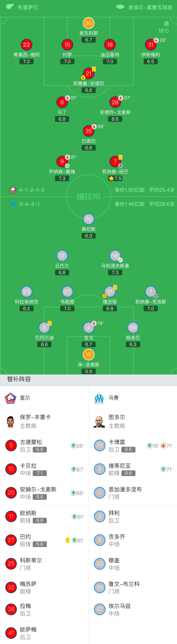Select Marseille goalkeeper 16 保-洛佩斯
The image size is (177, 644).
pyautogui.click(x=88, y=354)
